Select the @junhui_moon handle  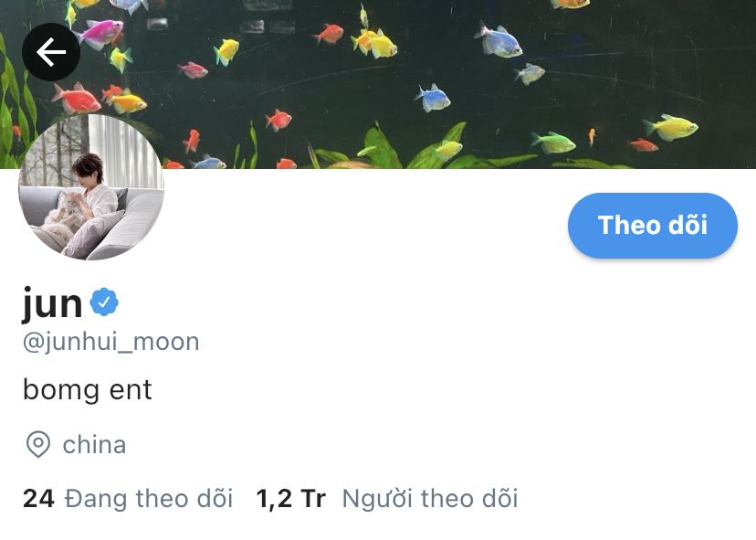pos(110,342)
